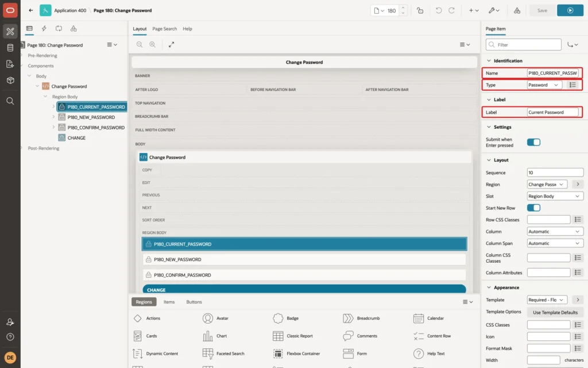Open the Utilities wrench dropdown

(494, 10)
